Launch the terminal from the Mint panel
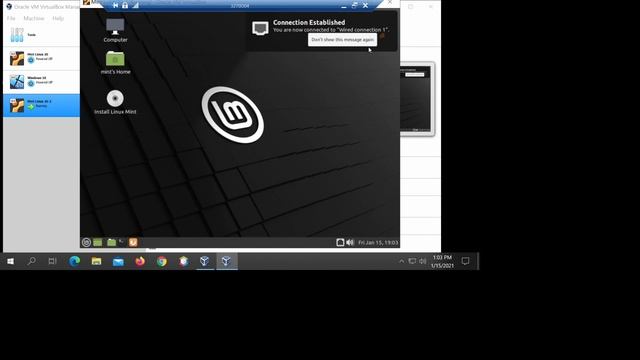Image resolution: width=640 pixels, height=360 pixels. click(x=122, y=242)
